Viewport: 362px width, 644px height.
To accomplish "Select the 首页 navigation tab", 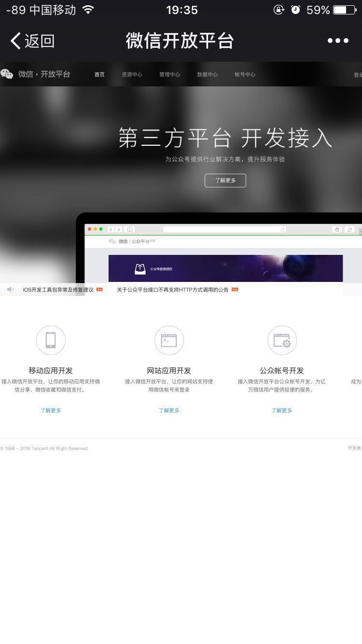I will [99, 74].
